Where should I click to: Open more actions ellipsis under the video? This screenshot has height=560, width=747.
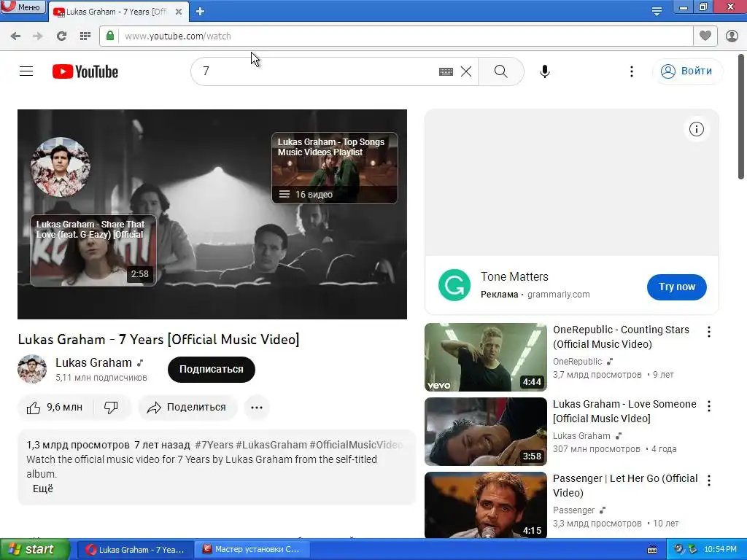point(257,408)
